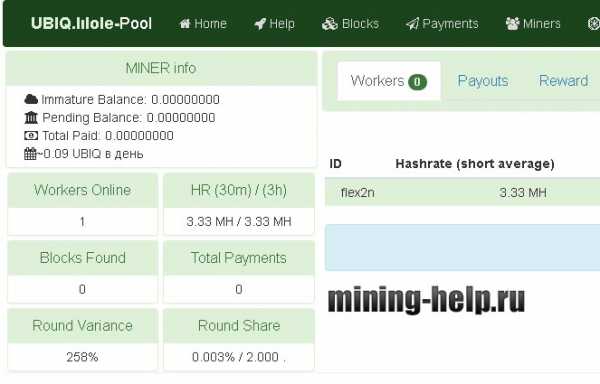This screenshot has height=384, width=600.
Task: Click the light blue info box below workers table
Action: pos(462,247)
